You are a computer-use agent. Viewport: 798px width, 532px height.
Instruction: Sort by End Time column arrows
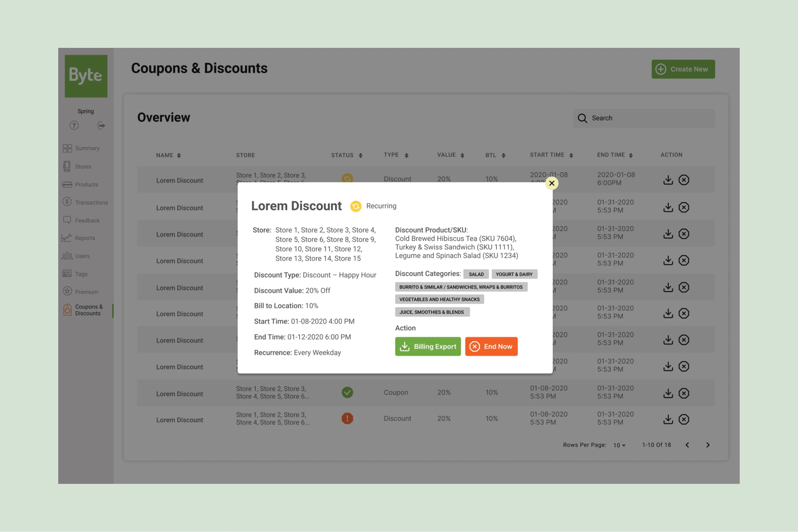[x=631, y=155]
